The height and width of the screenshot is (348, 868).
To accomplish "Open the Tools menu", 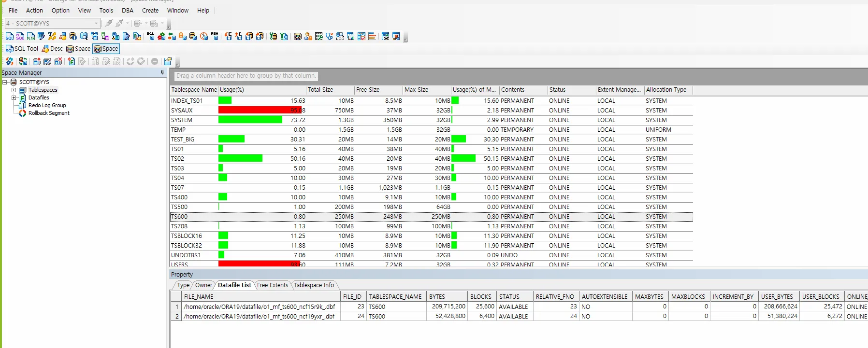I will [x=106, y=10].
